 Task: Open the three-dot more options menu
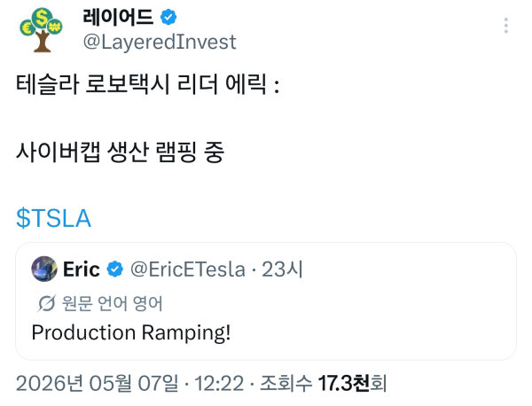click(x=506, y=26)
